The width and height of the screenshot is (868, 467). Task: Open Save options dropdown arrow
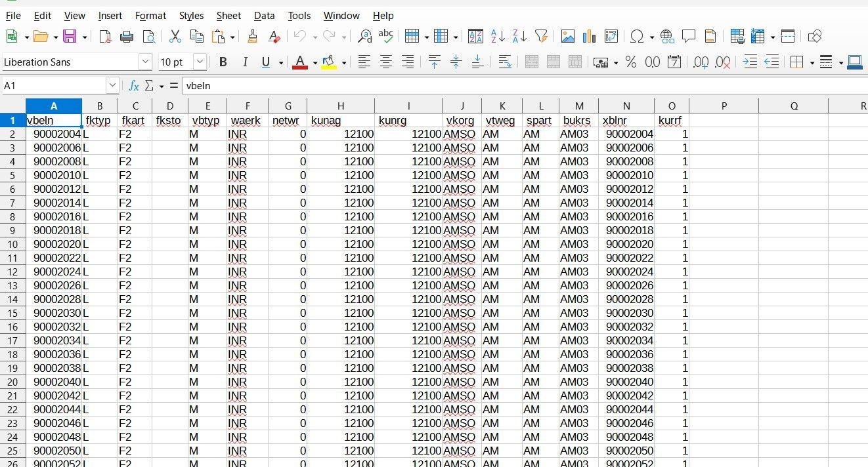pos(84,37)
